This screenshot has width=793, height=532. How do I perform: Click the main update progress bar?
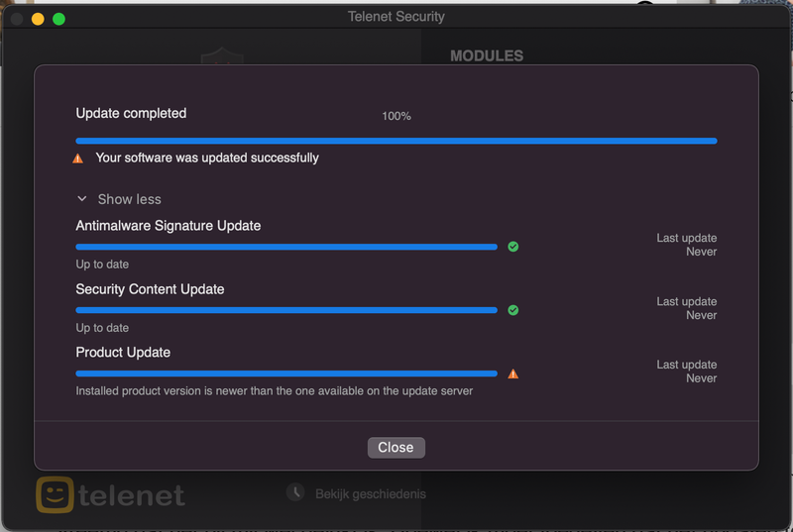(x=396, y=141)
